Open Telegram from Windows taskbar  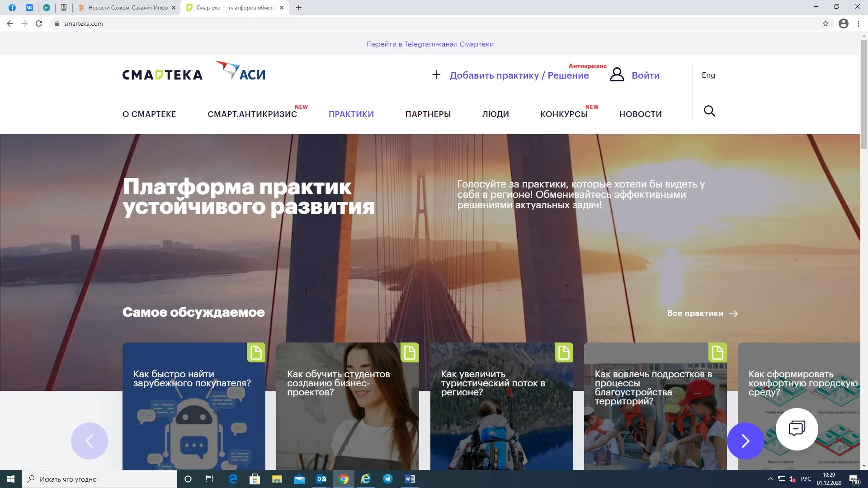[388, 479]
